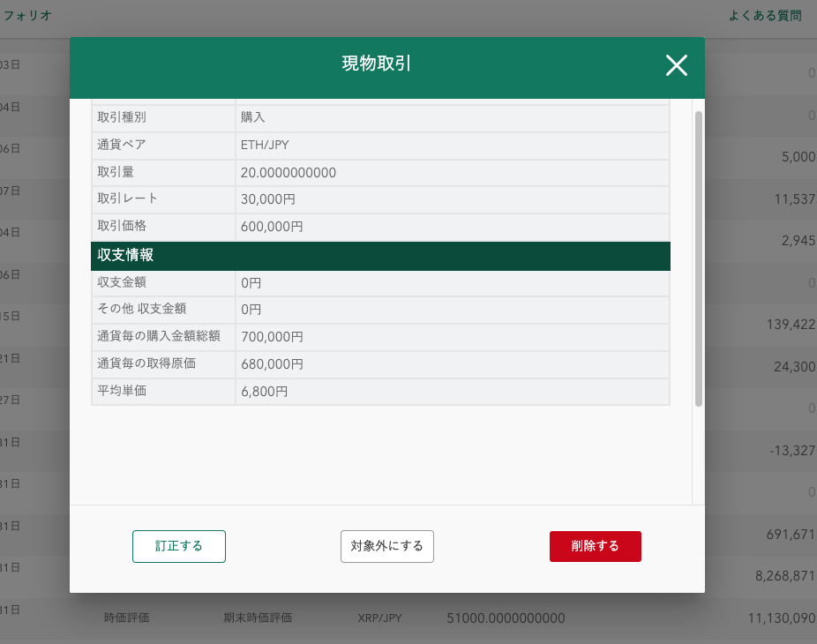Click 139,422 value in background table
The image size is (817, 644).
coord(791,325)
